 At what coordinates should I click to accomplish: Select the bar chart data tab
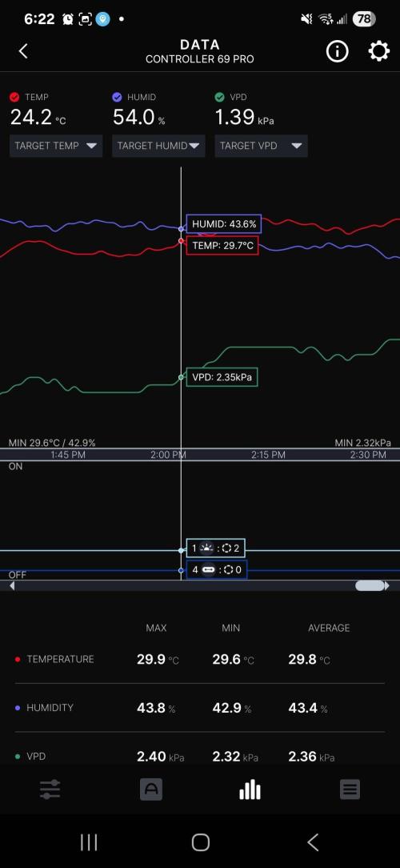(250, 790)
